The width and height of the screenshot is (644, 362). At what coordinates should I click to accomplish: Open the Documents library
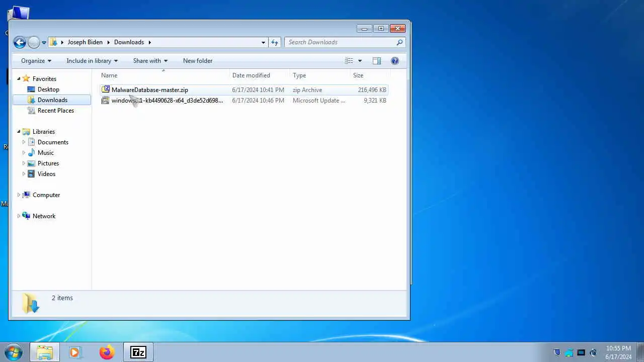[x=53, y=142]
